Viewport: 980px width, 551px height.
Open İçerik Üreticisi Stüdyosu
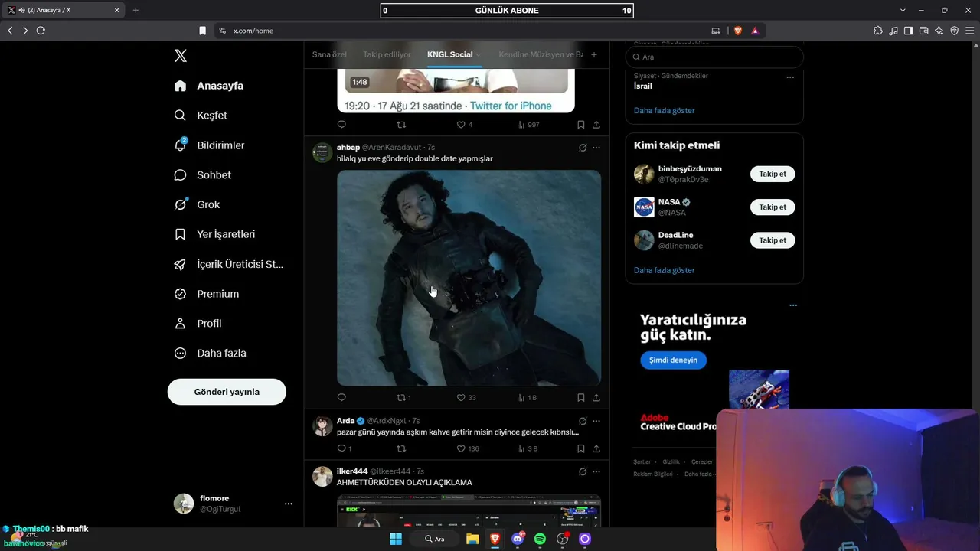pyautogui.click(x=228, y=264)
